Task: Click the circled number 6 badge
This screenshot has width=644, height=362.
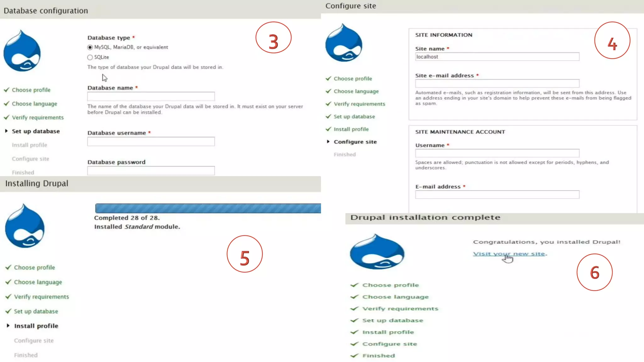Action: pyautogui.click(x=594, y=272)
